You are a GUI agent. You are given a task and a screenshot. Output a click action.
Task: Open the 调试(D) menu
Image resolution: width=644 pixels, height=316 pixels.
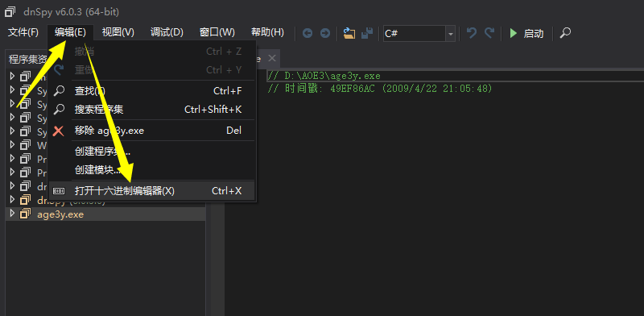point(167,33)
